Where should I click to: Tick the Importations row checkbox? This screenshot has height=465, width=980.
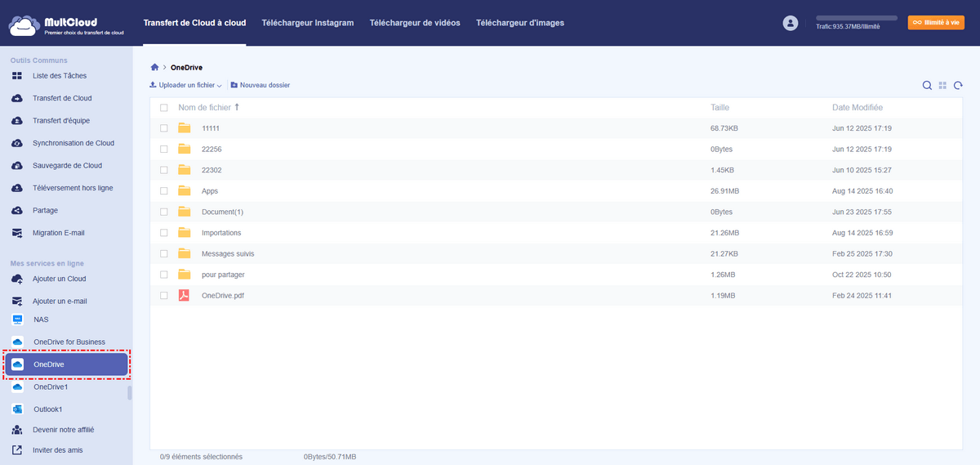pos(164,233)
